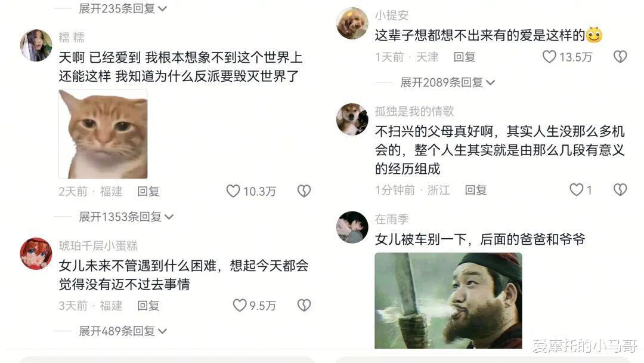Image resolution: width=644 pixels, height=363 pixels.
Task: Open the 在雨季 user avatar
Action: [352, 227]
